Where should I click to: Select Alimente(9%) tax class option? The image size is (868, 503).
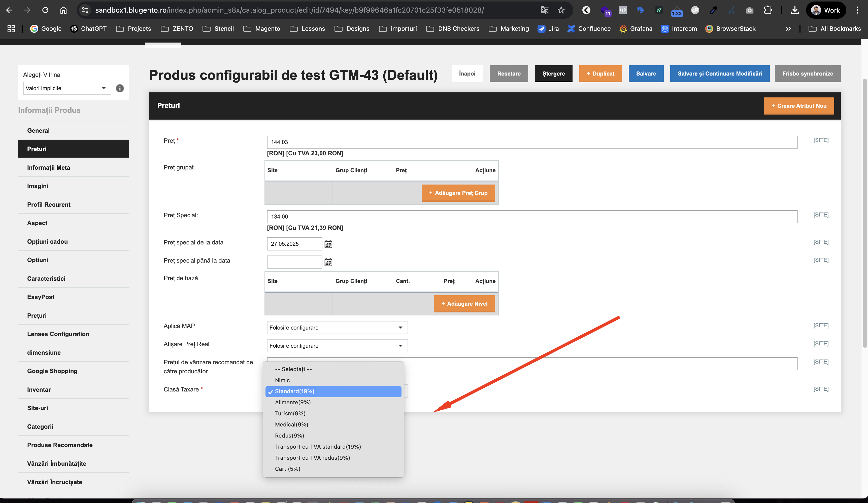tap(333, 402)
